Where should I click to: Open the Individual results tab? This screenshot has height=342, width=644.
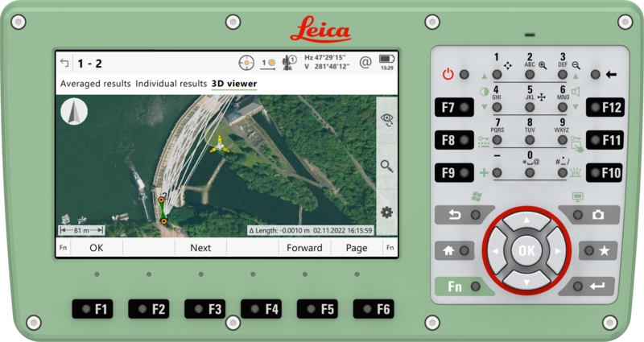171,84
